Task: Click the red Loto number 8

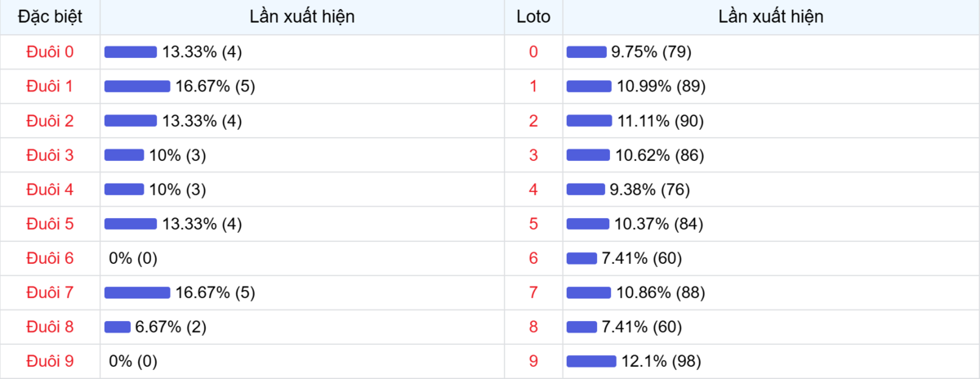Action: (x=533, y=327)
